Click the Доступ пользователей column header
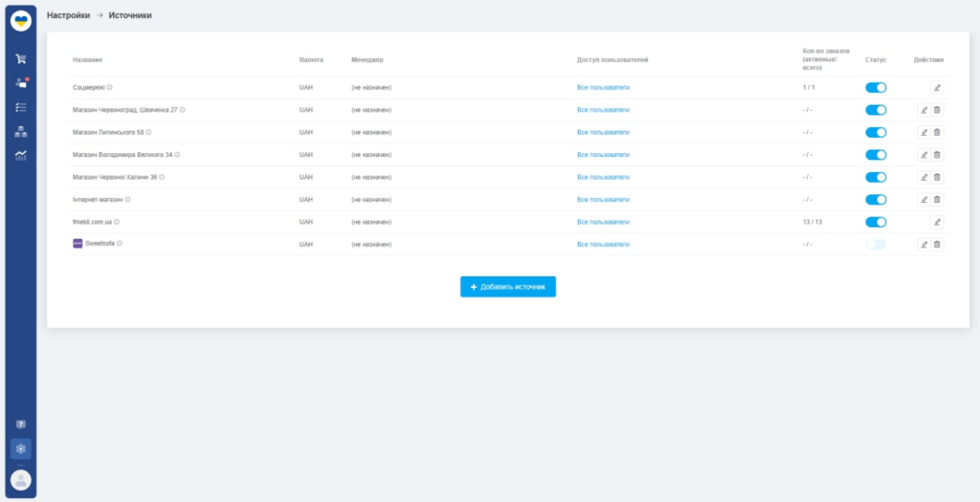Viewport: 980px width, 502px height. click(x=612, y=60)
